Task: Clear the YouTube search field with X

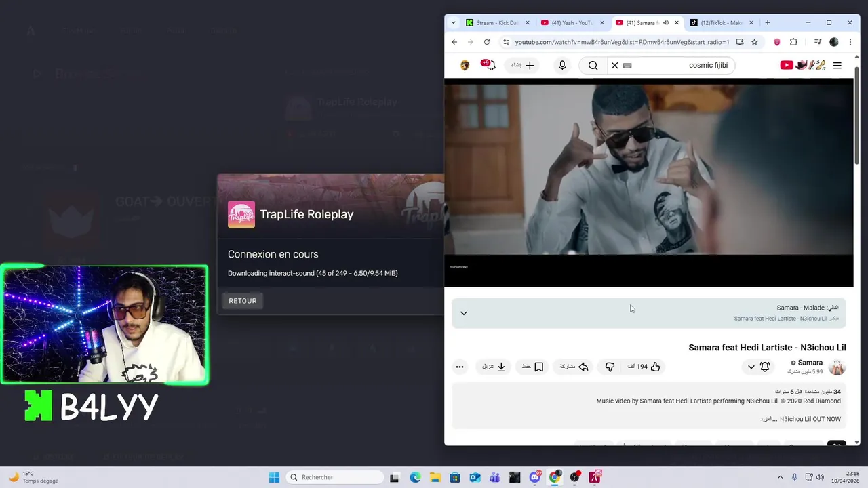Action: 615,65
